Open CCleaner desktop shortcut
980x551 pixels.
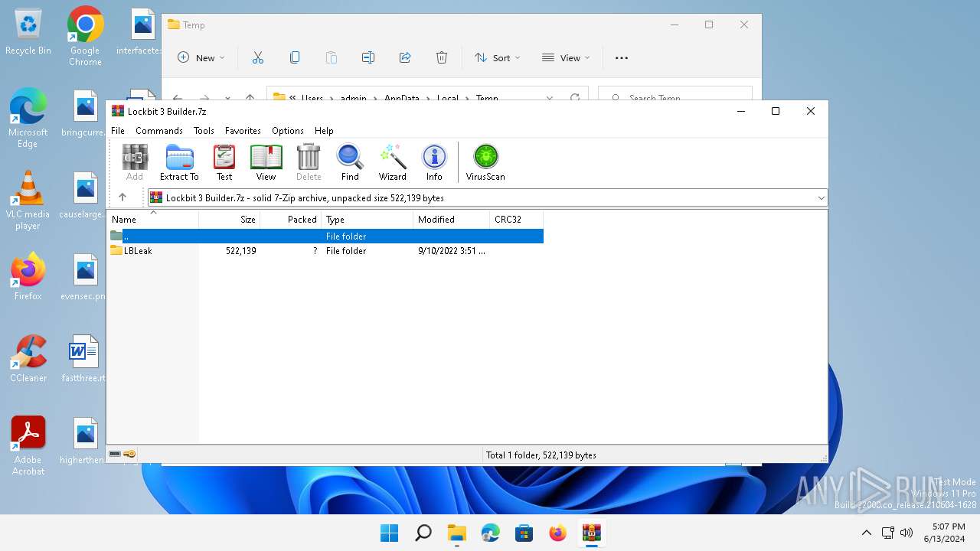pyautogui.click(x=28, y=359)
